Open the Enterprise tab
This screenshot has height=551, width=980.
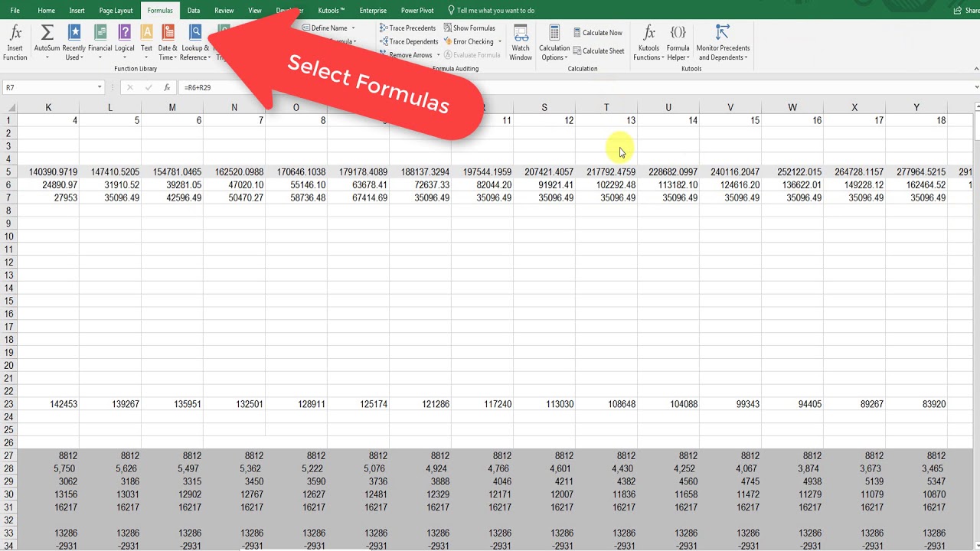point(373,11)
